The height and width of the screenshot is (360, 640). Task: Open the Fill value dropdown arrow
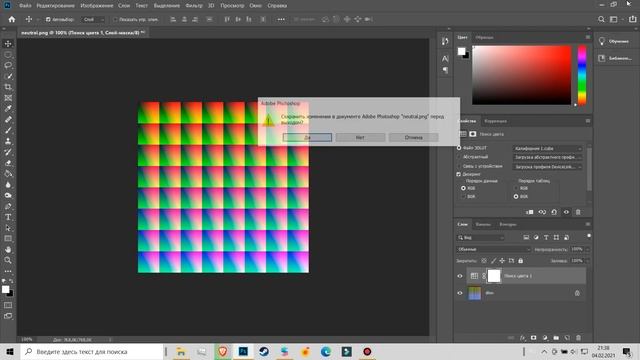pos(588,261)
